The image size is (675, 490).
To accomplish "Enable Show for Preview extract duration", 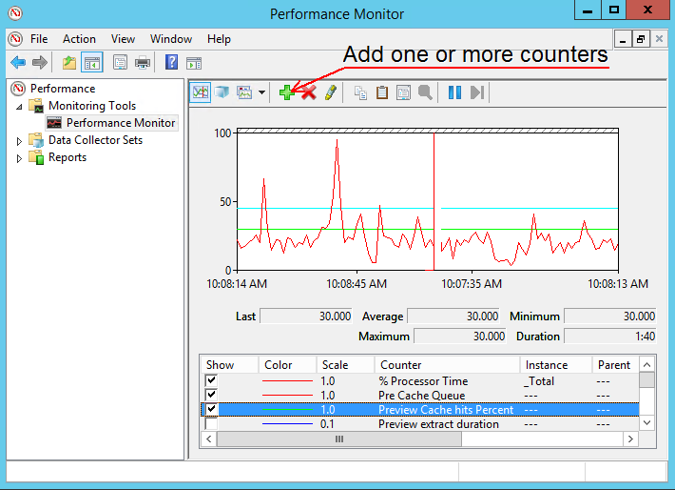I will point(211,424).
